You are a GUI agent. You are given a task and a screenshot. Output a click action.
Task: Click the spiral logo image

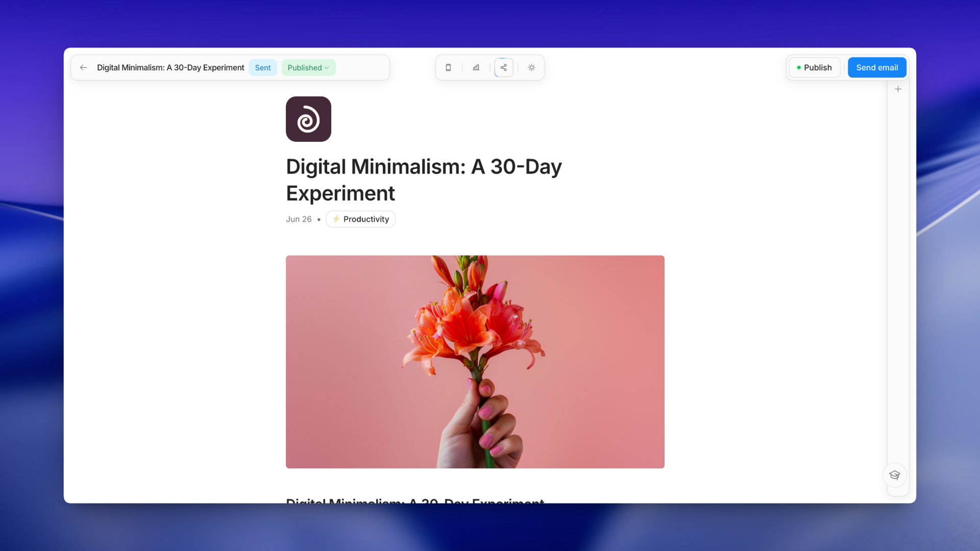point(308,119)
